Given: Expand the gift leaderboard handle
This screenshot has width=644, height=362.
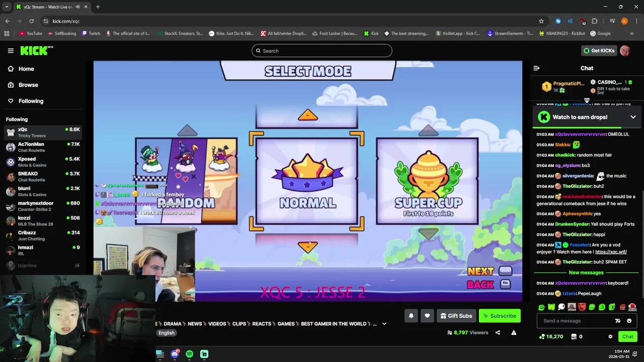Looking at the screenshot, I should [587, 101].
